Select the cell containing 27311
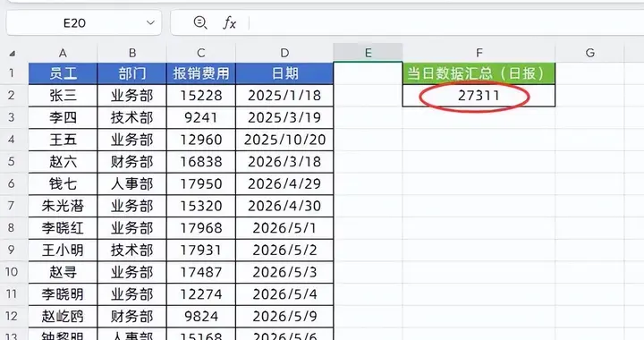644x340 pixels. (x=479, y=96)
